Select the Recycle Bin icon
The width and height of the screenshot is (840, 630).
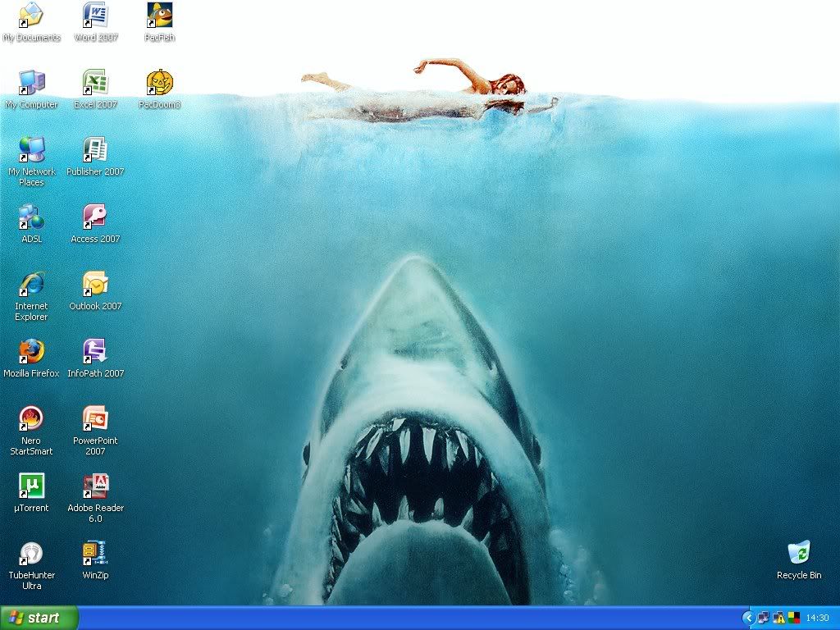pyautogui.click(x=798, y=554)
